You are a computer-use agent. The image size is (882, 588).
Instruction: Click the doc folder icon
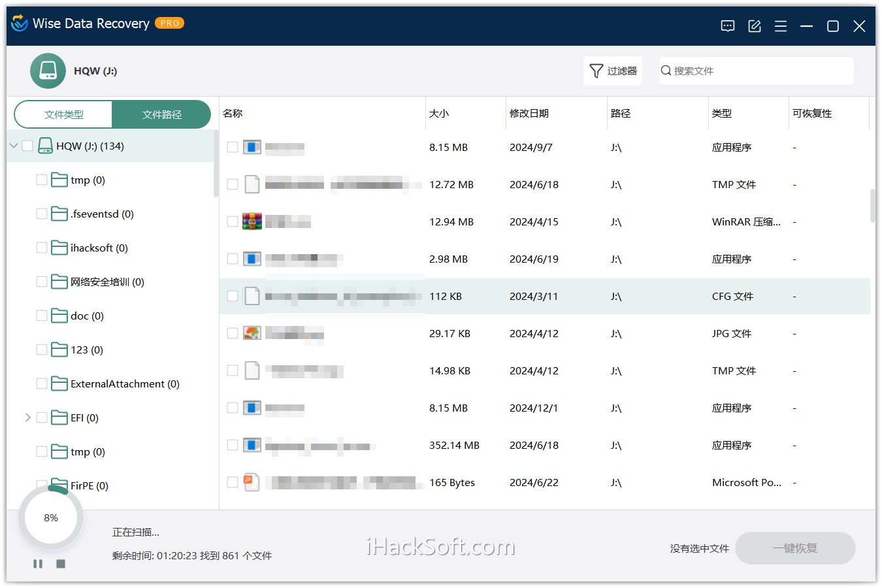(x=59, y=316)
